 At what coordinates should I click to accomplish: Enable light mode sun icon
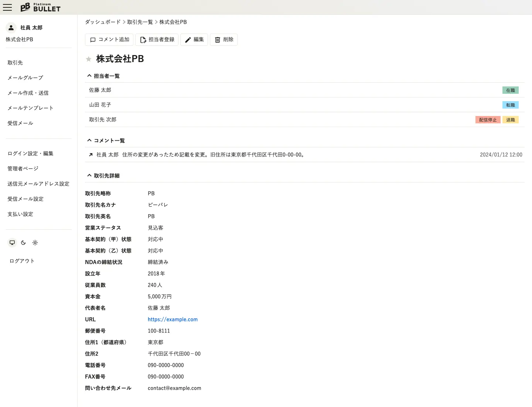pyautogui.click(x=35, y=243)
